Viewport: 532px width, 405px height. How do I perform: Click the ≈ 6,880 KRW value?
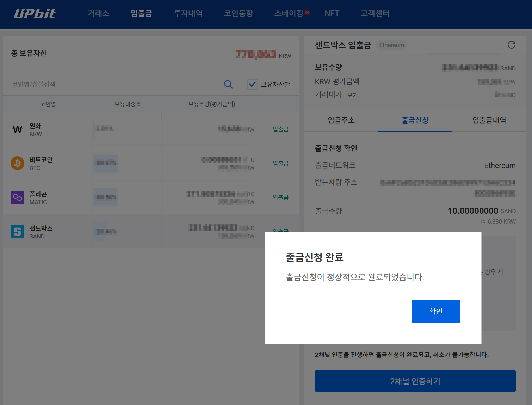point(498,222)
